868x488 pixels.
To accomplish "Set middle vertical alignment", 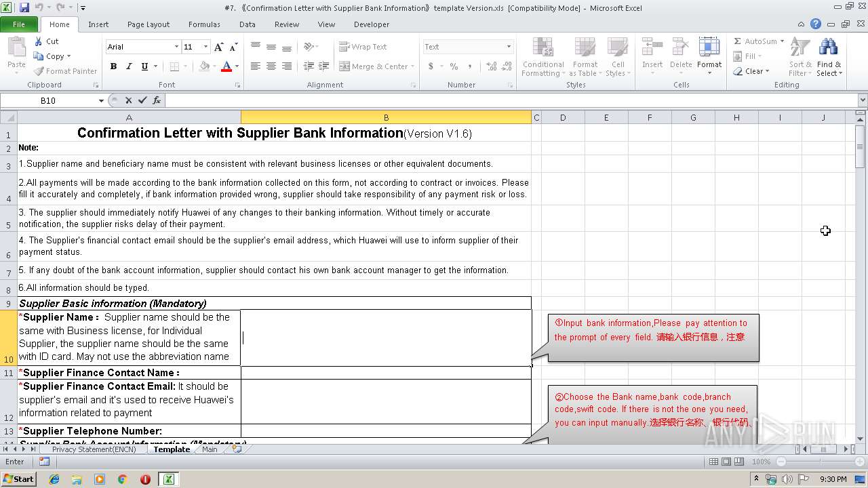I will coord(271,47).
